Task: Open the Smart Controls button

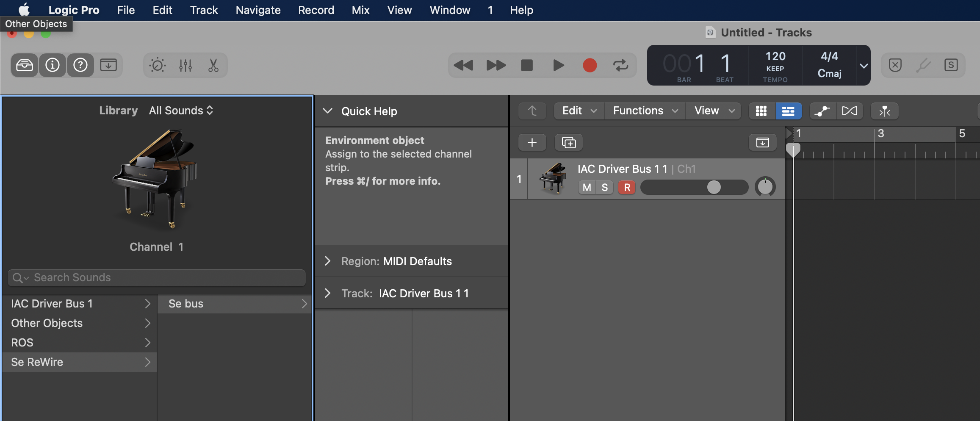Action: pos(158,65)
